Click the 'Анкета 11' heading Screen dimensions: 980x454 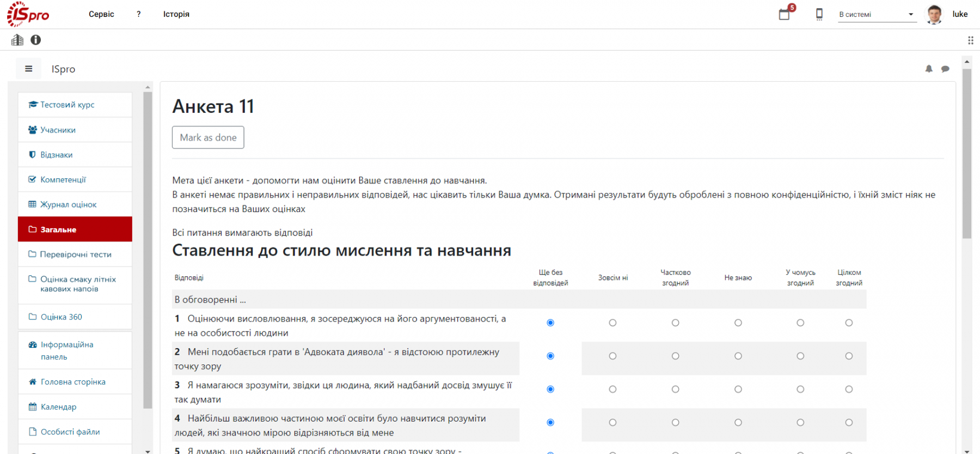pos(213,106)
